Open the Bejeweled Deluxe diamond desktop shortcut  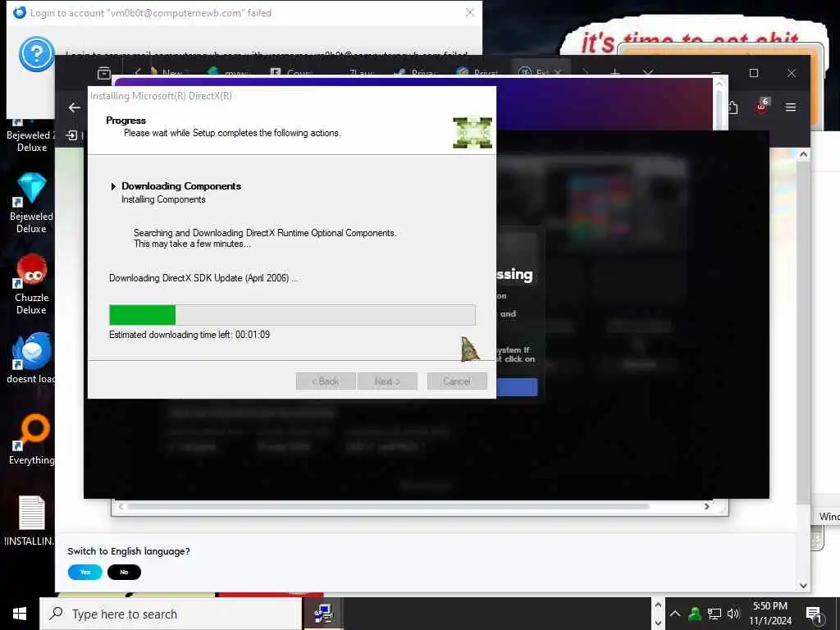[x=31, y=203]
